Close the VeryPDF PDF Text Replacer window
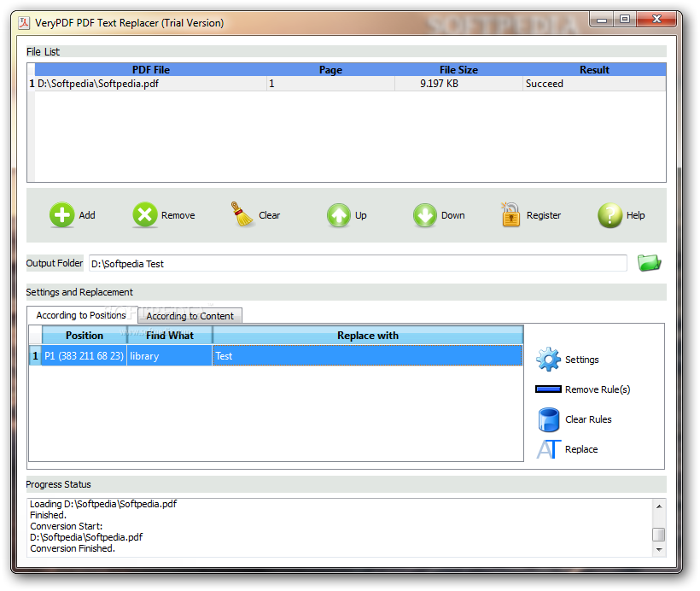 656,19
